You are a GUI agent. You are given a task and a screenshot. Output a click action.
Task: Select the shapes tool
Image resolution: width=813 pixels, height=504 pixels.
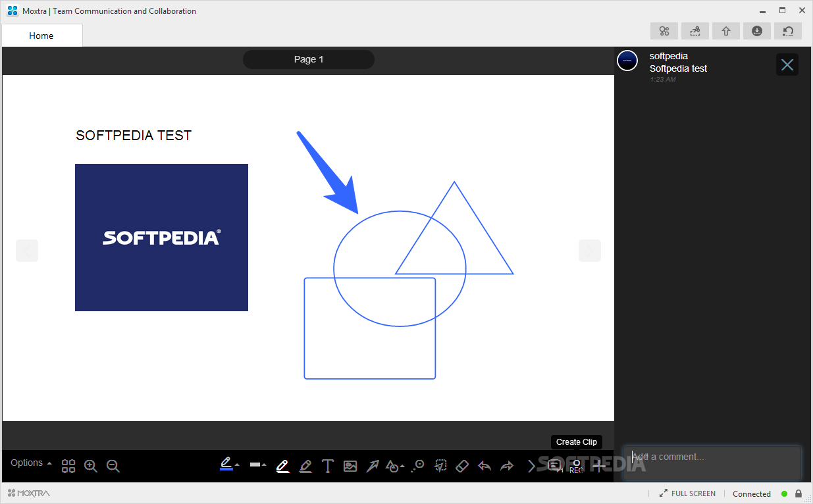392,466
